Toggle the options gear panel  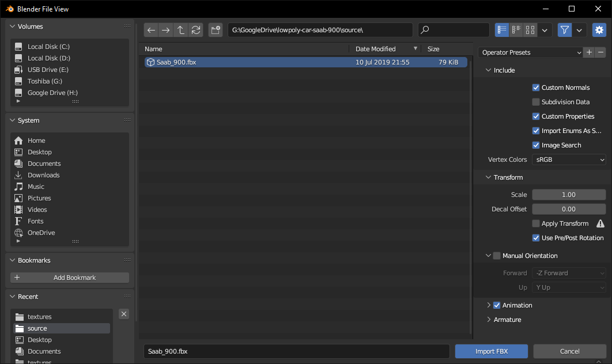click(x=599, y=30)
